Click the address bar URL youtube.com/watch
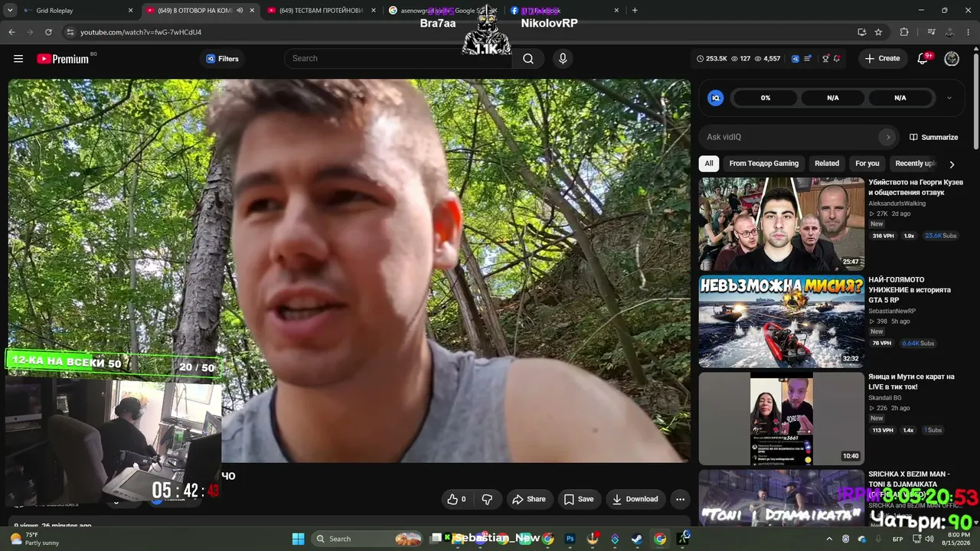This screenshot has height=551, width=980. 141,32
